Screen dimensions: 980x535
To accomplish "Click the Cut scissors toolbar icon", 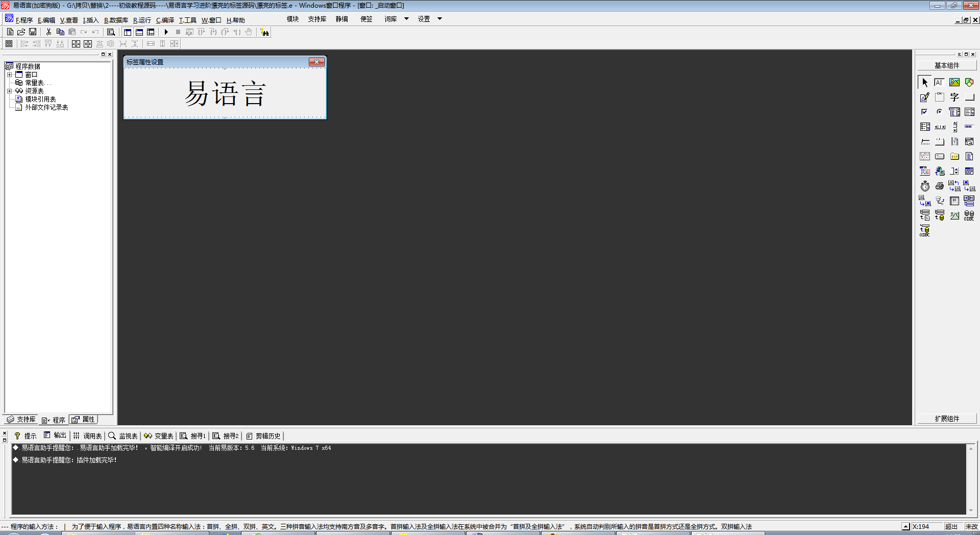I will [x=48, y=32].
